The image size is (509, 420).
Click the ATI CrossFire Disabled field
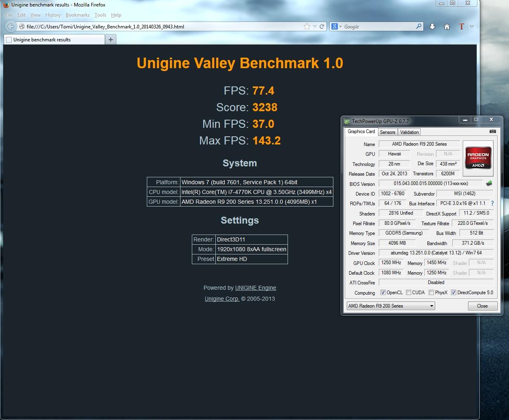tap(436, 282)
